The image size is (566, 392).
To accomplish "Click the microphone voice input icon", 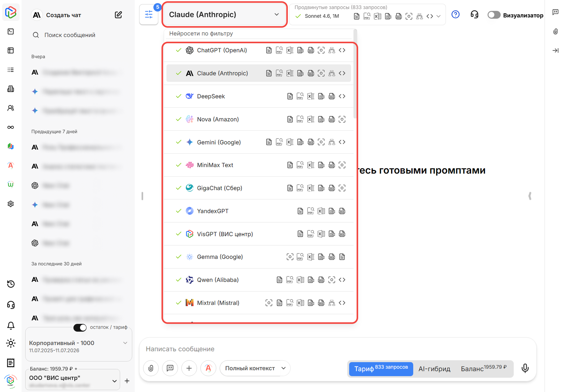I will [x=525, y=368].
